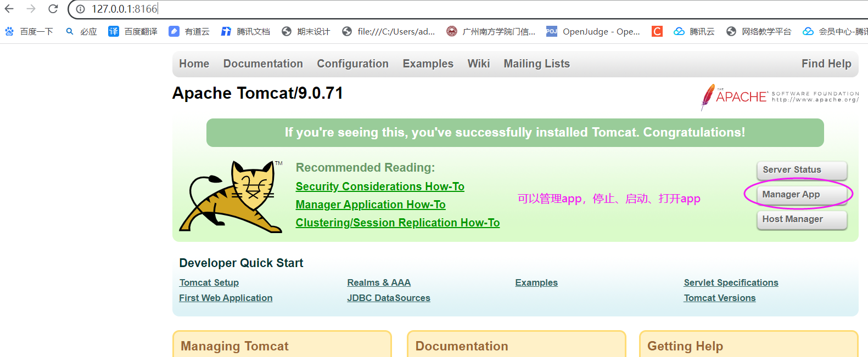This screenshot has height=357, width=868.
Task: Open the OpenJudge bookmark
Action: tap(593, 31)
